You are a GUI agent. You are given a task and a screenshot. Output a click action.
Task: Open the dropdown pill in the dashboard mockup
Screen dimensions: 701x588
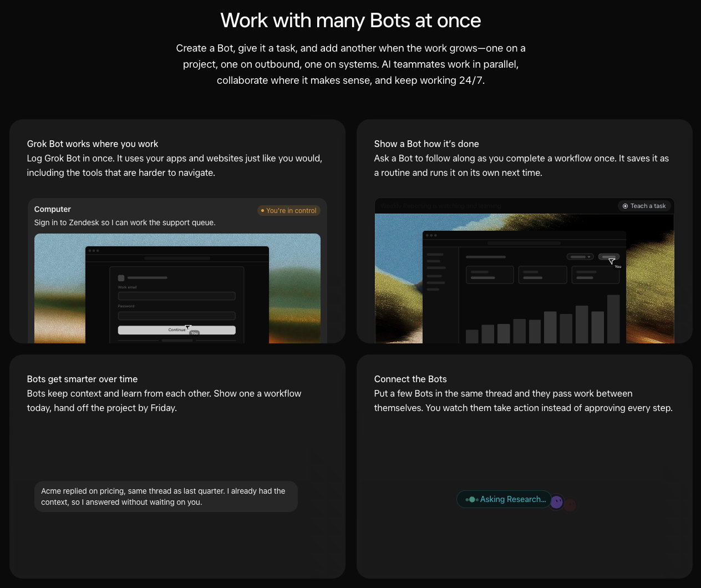[x=580, y=257]
